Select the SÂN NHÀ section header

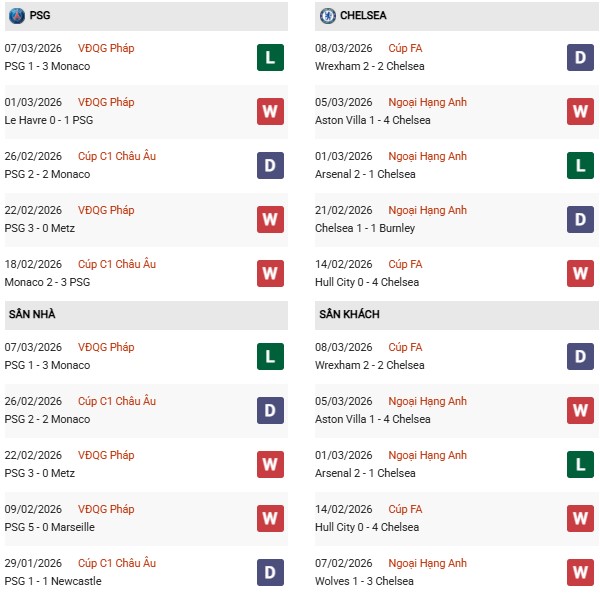(32, 315)
